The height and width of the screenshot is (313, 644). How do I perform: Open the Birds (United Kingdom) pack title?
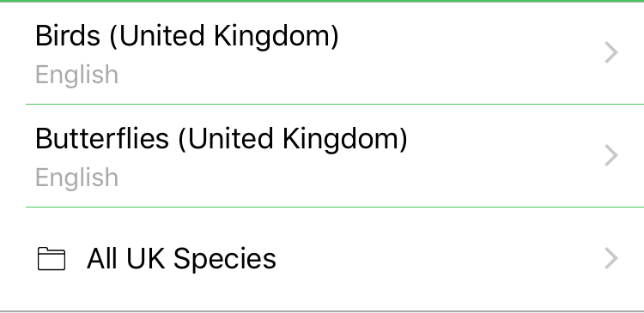[x=187, y=36]
